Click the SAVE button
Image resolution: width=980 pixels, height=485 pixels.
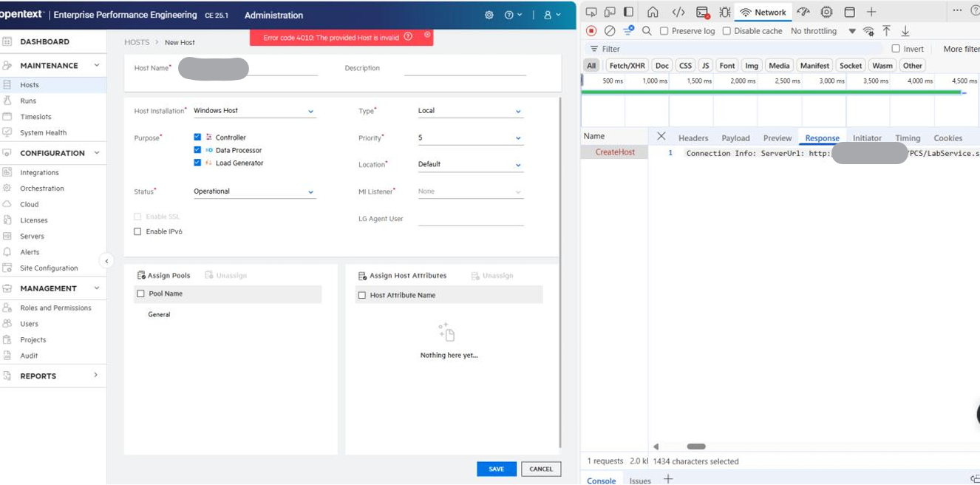pyautogui.click(x=496, y=469)
